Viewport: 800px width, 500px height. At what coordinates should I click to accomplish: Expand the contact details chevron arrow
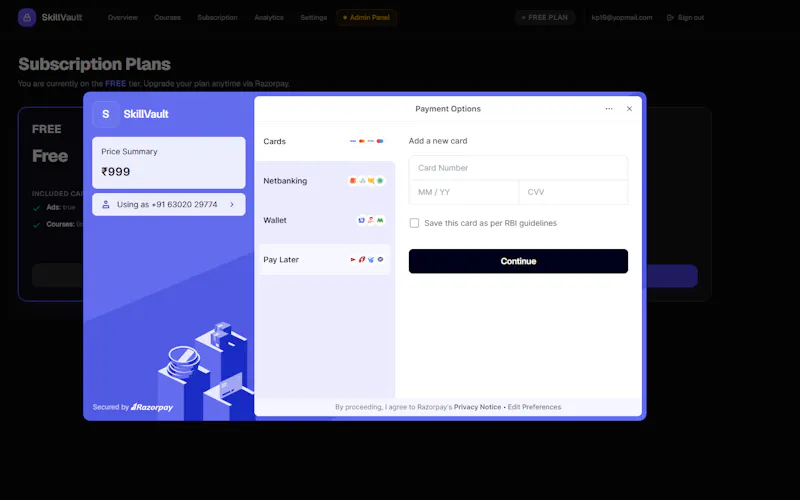[x=232, y=205]
